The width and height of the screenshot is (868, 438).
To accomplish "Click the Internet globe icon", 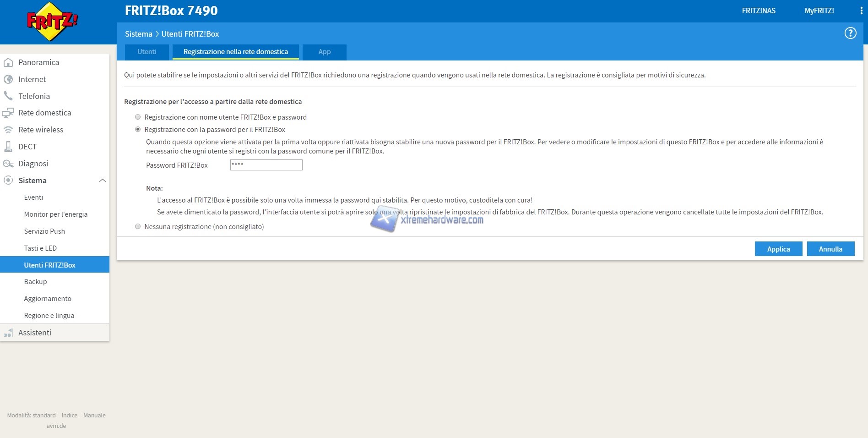I will click(x=8, y=79).
